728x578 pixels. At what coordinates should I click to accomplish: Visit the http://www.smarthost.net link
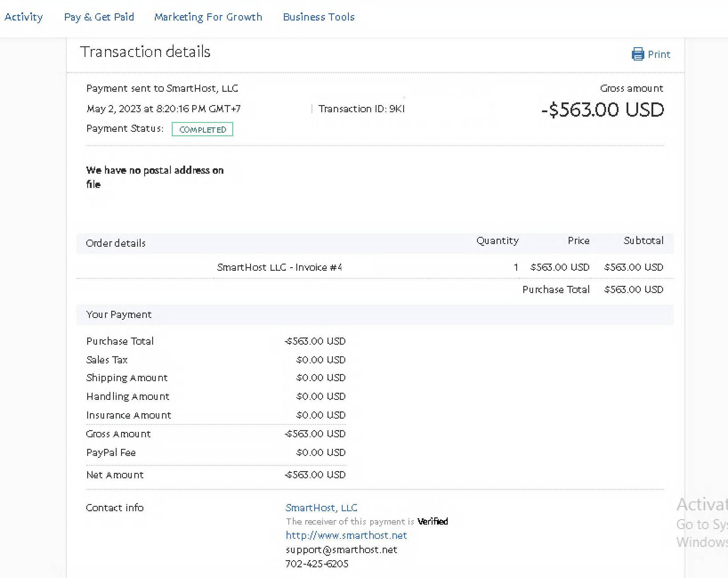click(x=346, y=535)
